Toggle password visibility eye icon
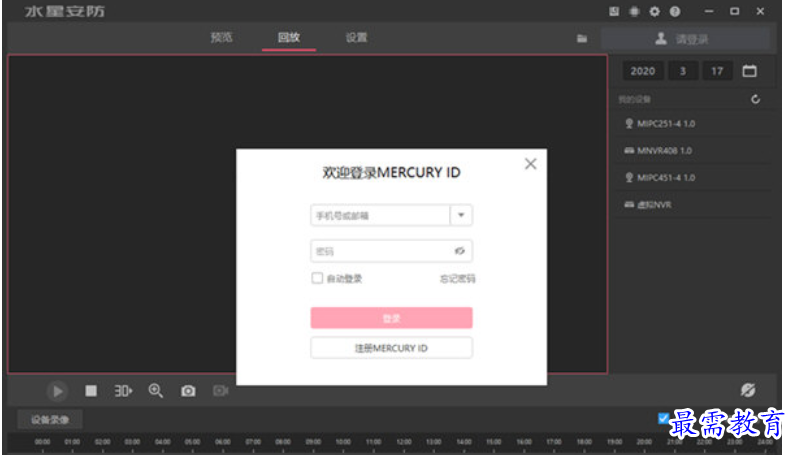 459,251
